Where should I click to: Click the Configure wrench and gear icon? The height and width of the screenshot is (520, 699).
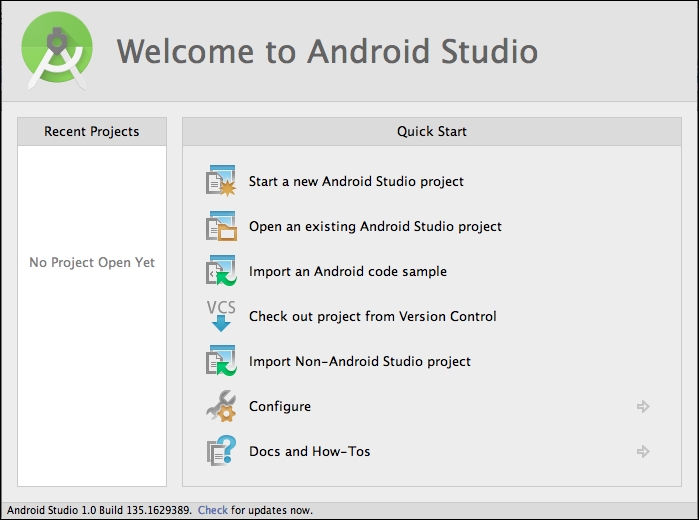221,406
